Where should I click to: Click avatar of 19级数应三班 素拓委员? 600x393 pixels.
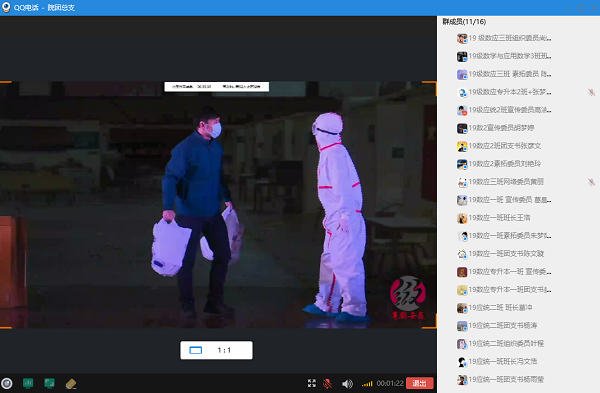pyautogui.click(x=462, y=74)
